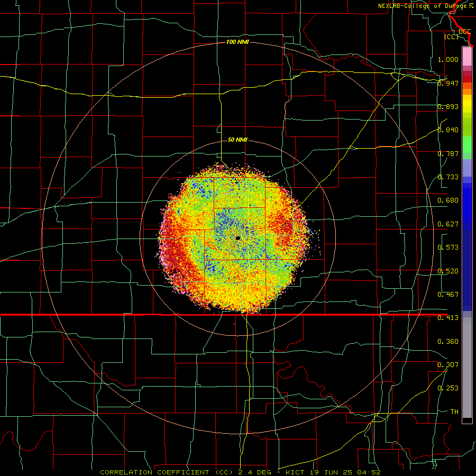
Task: Click the 1.000 scale value
Action: pyautogui.click(x=448, y=59)
